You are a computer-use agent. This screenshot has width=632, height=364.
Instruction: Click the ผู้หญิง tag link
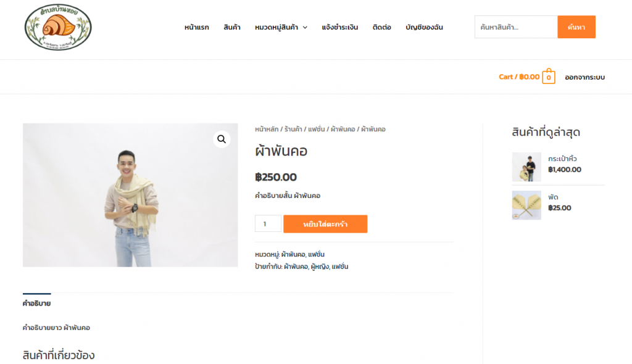(x=320, y=267)
